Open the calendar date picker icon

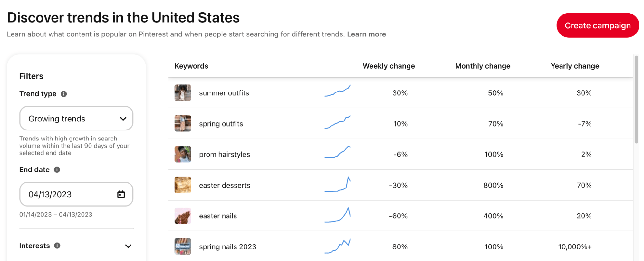pos(121,194)
